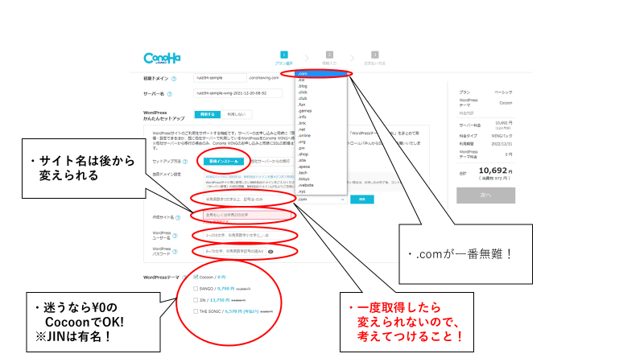Select .xyz in the extension list

[x=320, y=191]
